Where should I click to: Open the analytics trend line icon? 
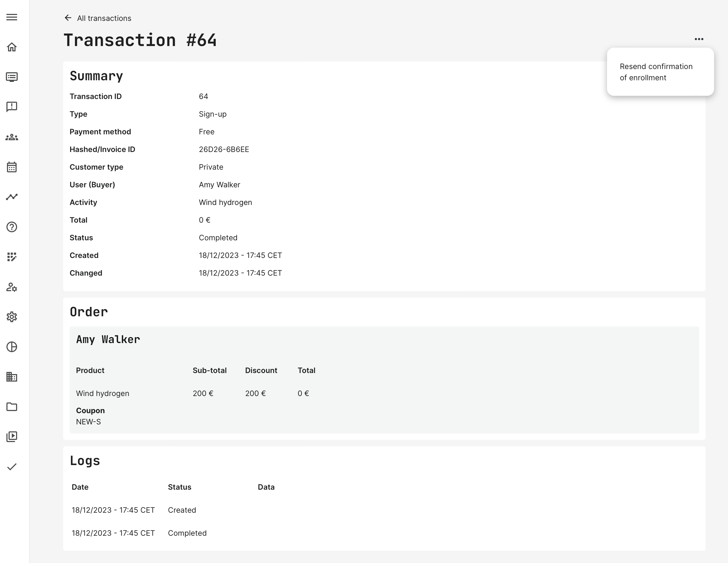12,197
